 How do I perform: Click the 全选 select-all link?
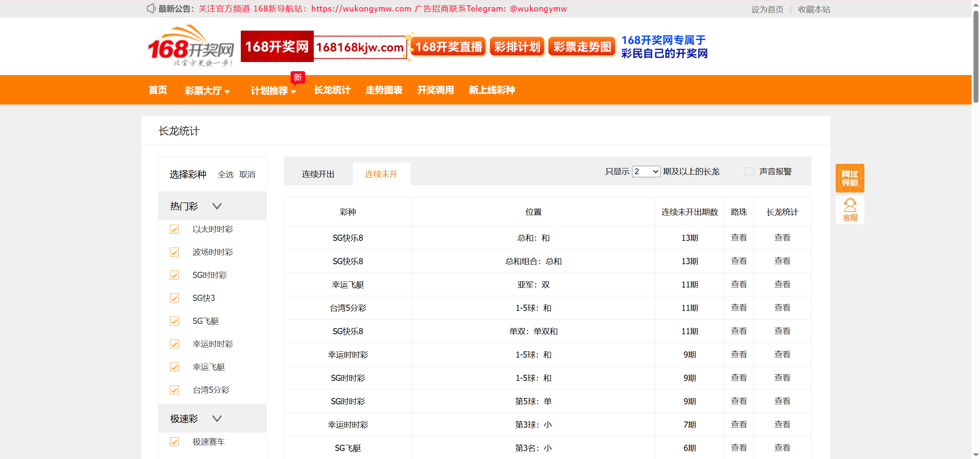225,175
